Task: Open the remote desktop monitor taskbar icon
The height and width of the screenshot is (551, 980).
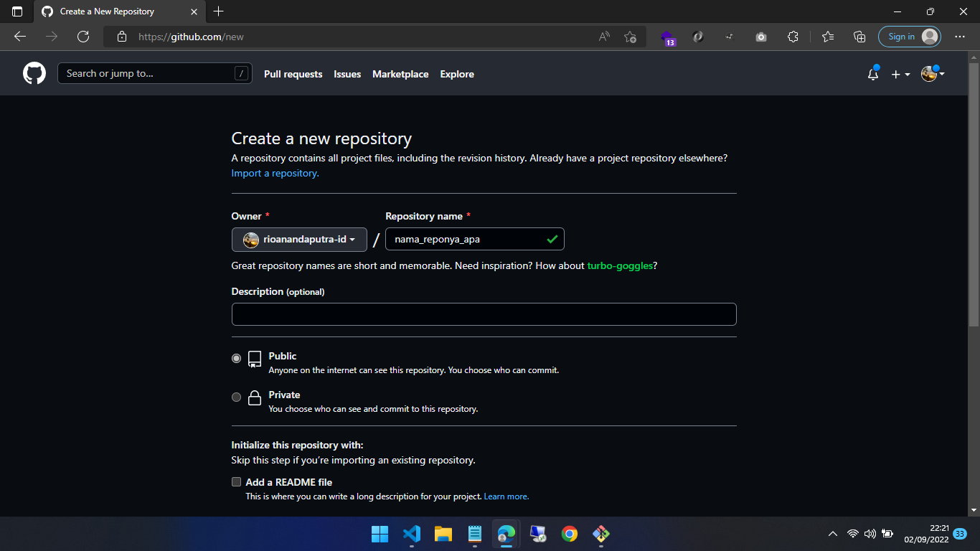Action: [x=538, y=534]
